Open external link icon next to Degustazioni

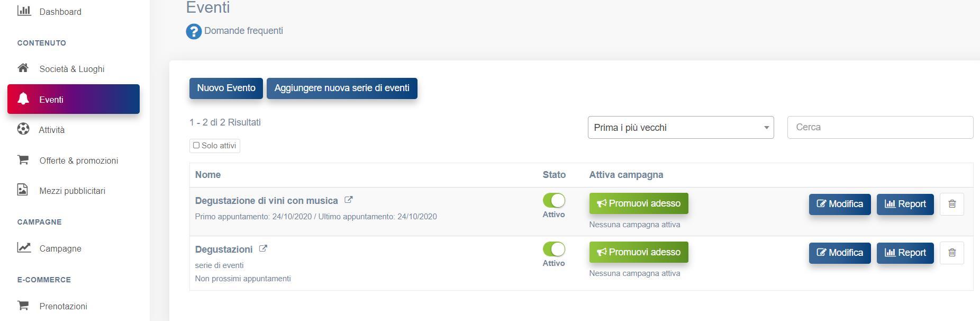(x=263, y=249)
